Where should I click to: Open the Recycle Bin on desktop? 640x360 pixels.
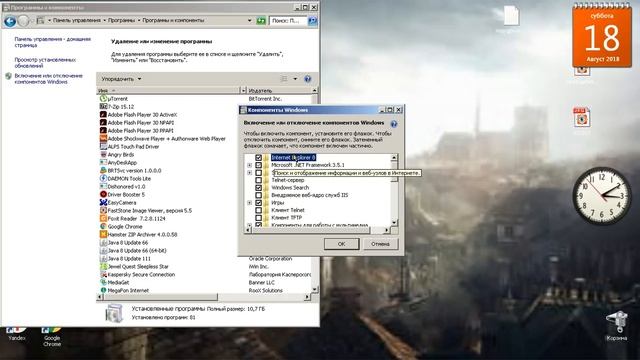click(617, 325)
